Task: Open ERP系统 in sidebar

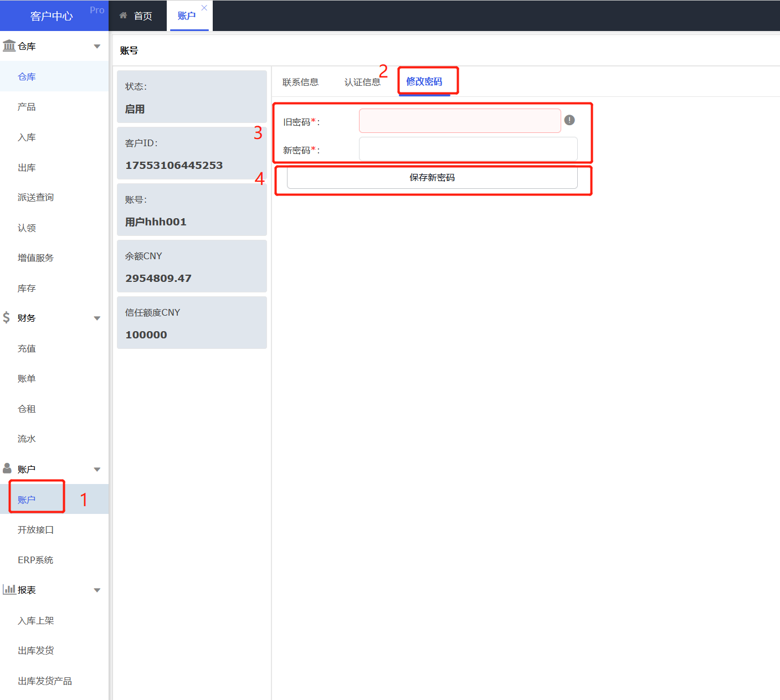Action: tap(54, 560)
